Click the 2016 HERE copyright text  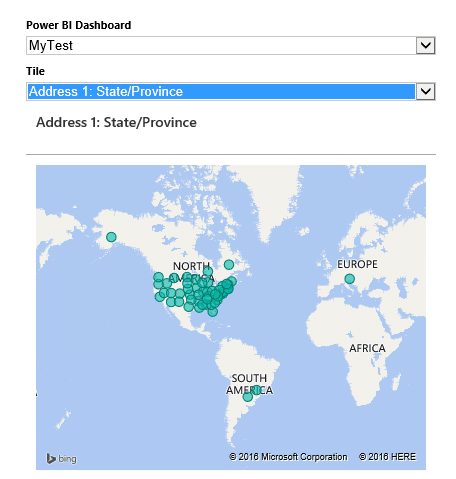387,457
